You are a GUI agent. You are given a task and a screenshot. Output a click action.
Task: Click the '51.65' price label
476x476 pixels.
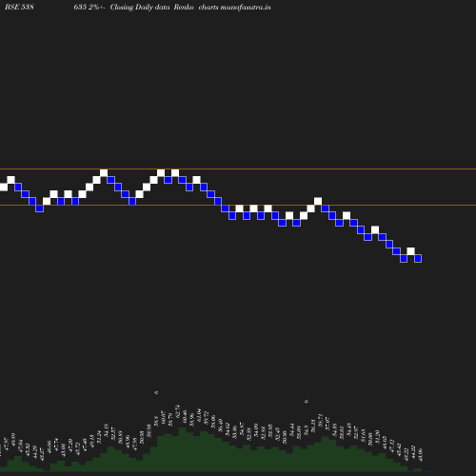coord(364,436)
